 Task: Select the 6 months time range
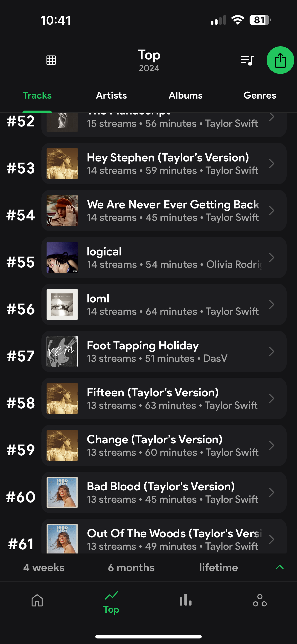(x=131, y=568)
